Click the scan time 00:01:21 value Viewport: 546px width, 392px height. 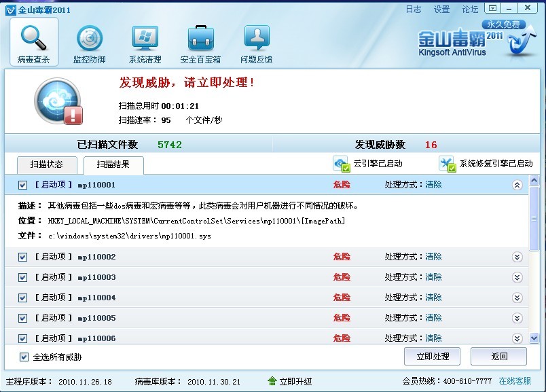click(x=180, y=106)
